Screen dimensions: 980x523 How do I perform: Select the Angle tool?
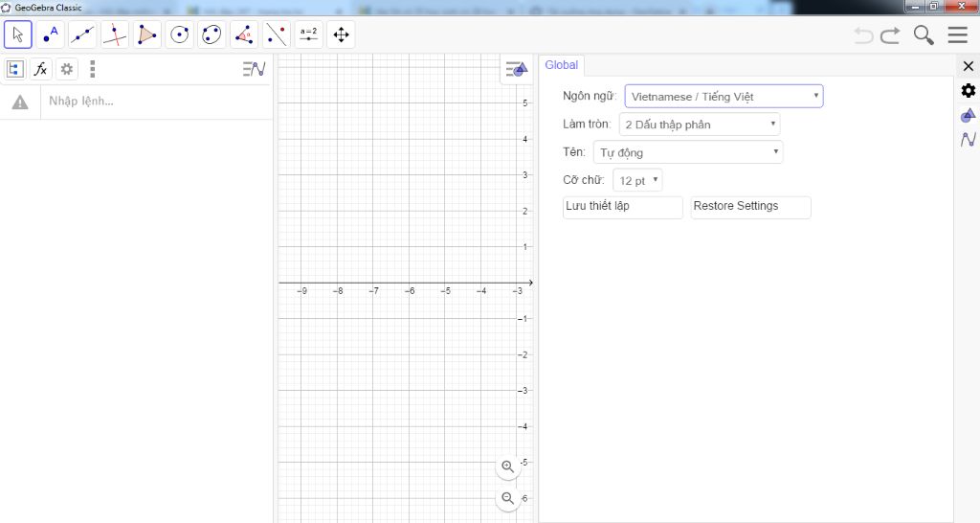[244, 34]
